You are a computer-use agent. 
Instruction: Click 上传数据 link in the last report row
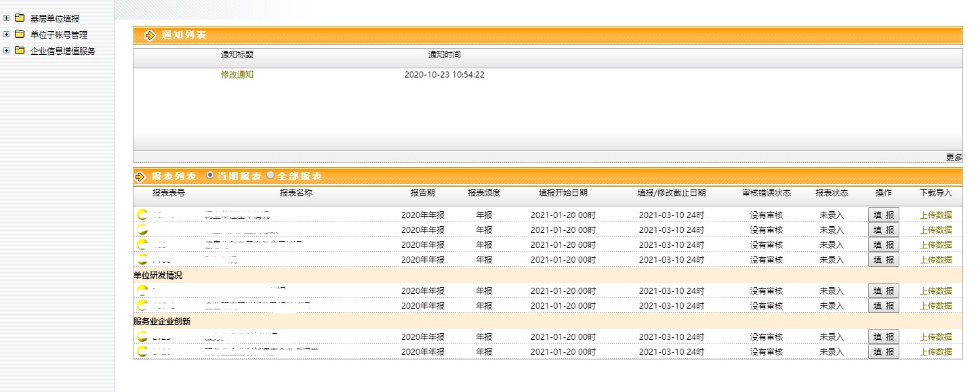tap(935, 351)
